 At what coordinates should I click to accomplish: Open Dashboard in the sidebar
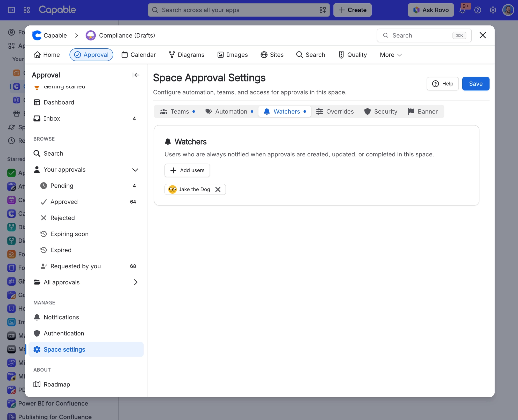pyautogui.click(x=86, y=102)
